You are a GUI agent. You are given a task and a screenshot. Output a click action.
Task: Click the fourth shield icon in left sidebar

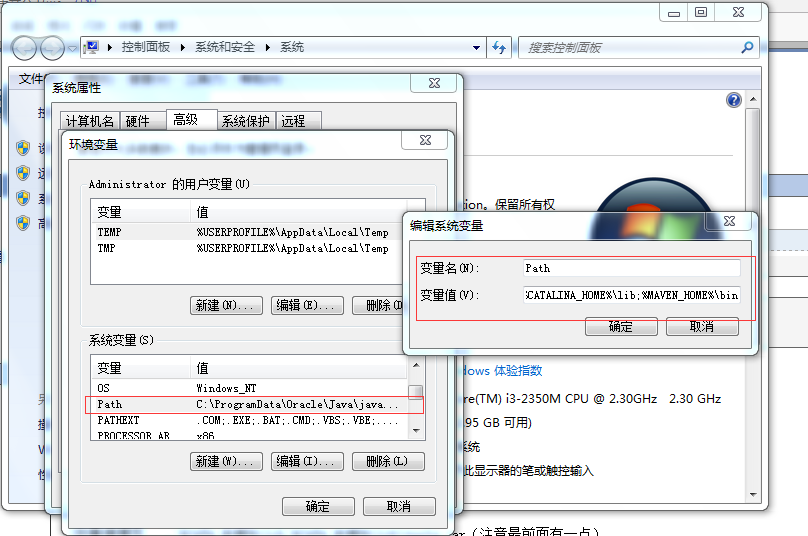coord(23,223)
